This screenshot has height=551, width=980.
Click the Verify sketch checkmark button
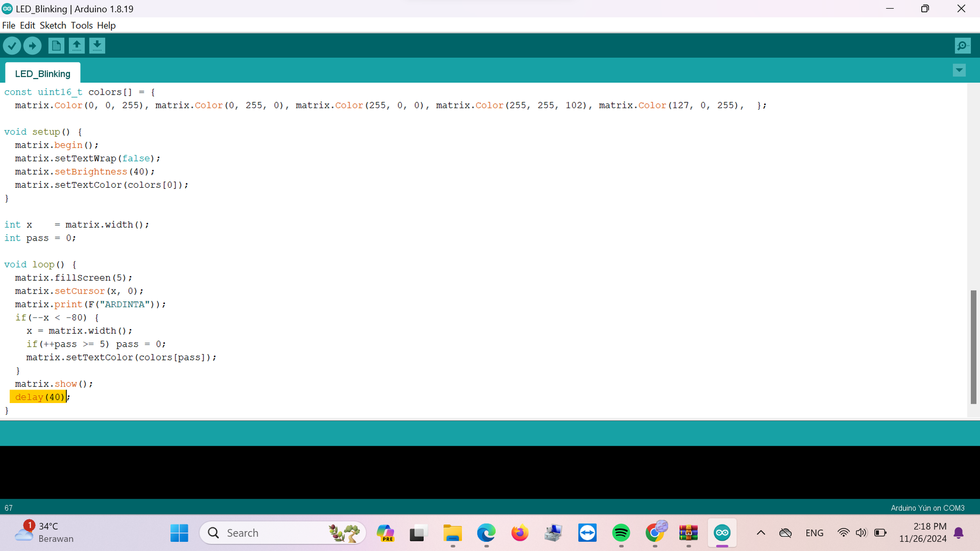tap(12, 46)
